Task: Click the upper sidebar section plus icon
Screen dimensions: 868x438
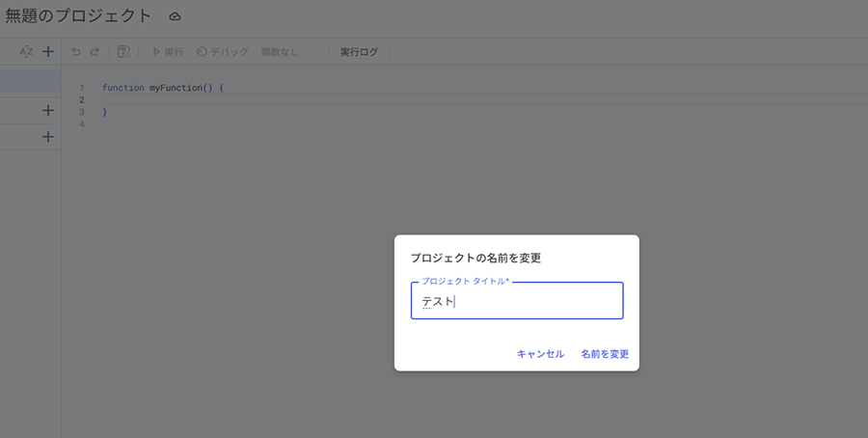Action: point(48,111)
